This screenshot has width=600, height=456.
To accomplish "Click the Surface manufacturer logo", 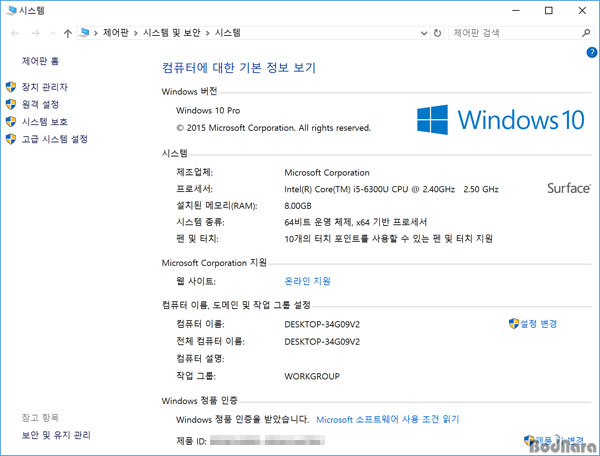I will (x=569, y=188).
